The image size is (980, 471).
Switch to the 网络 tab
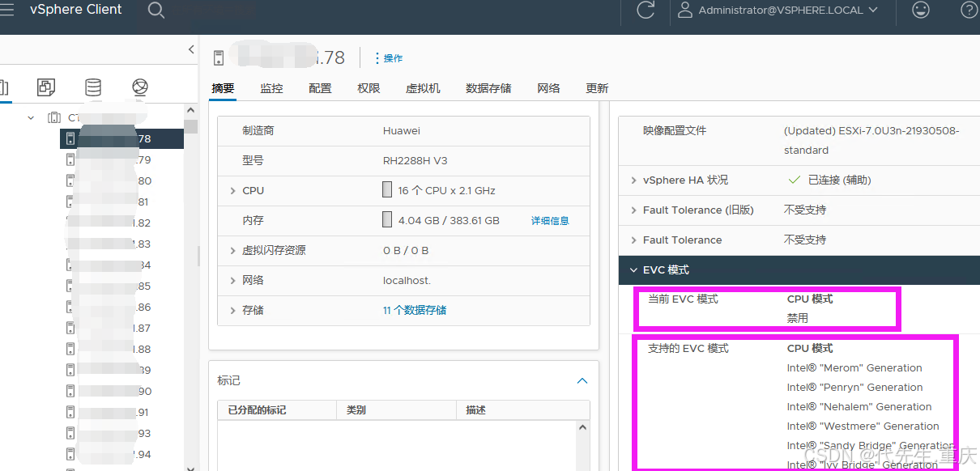[x=548, y=88]
